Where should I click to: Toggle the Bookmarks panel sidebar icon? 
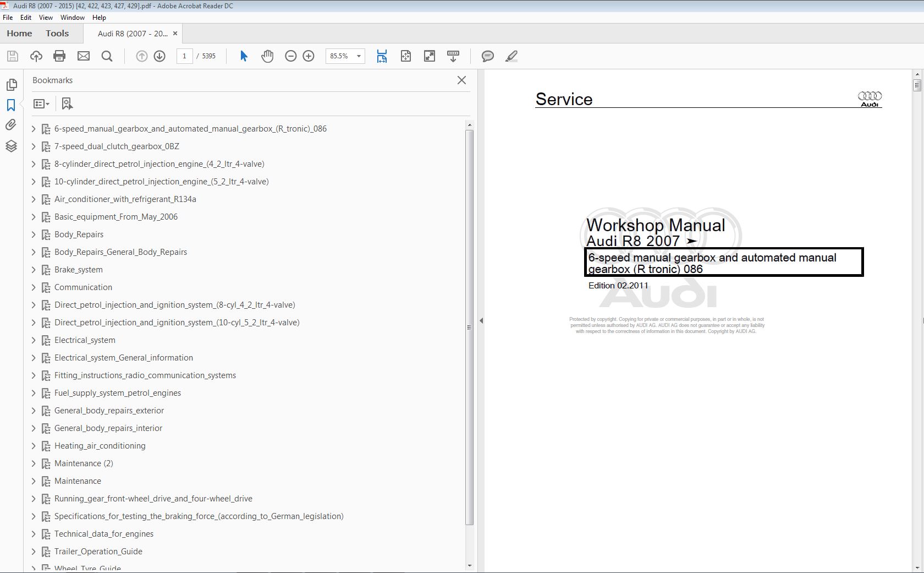(11, 105)
